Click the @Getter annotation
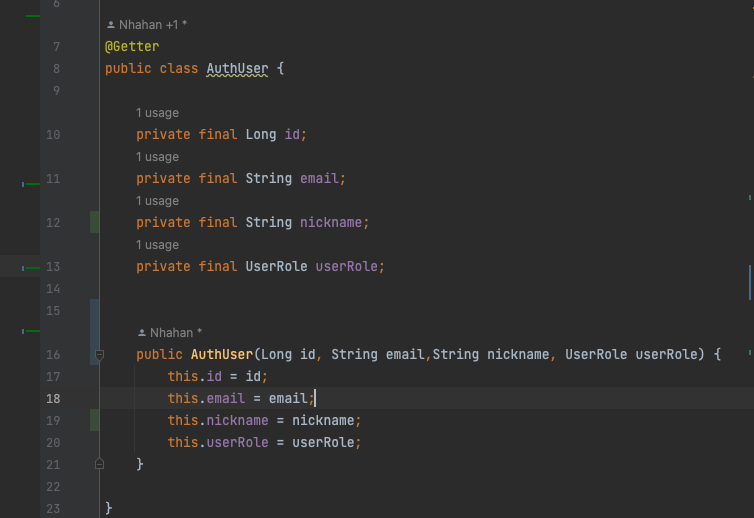Viewport: 754px width, 518px height. [132, 47]
